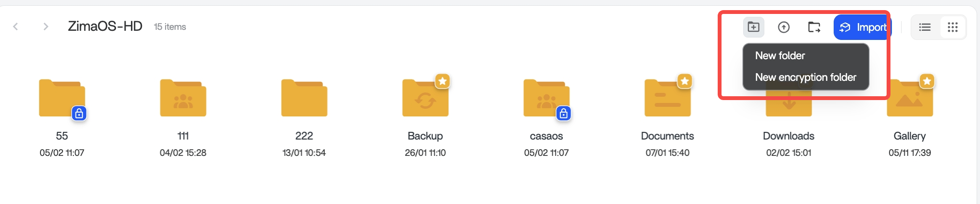Click the lock badge on casaos folder
This screenshot has height=204, width=980.
tap(563, 114)
